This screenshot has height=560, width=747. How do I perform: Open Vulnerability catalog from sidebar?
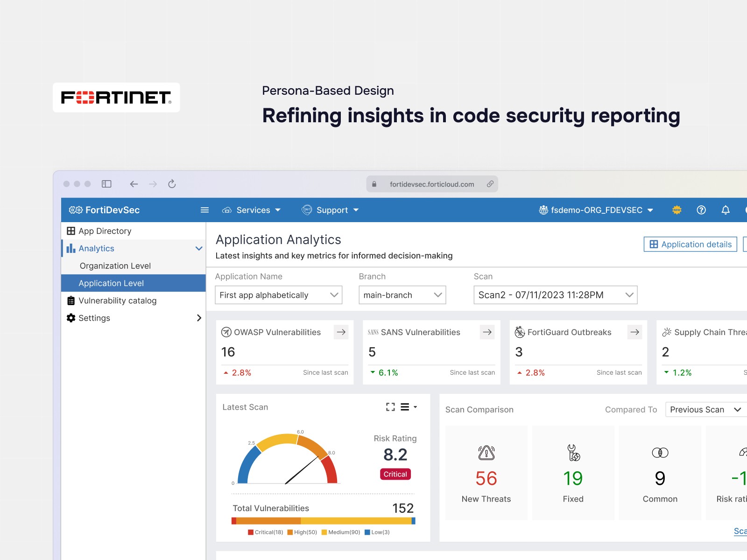134,301
